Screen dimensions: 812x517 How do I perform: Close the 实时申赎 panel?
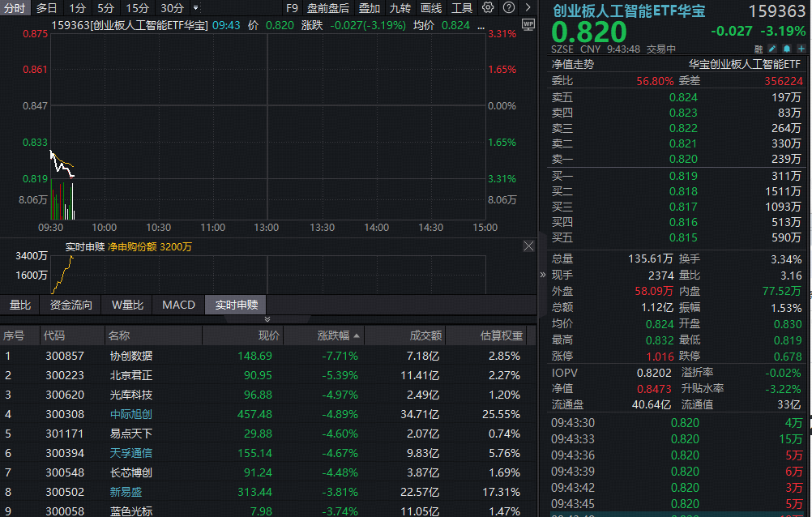pyautogui.click(x=529, y=246)
